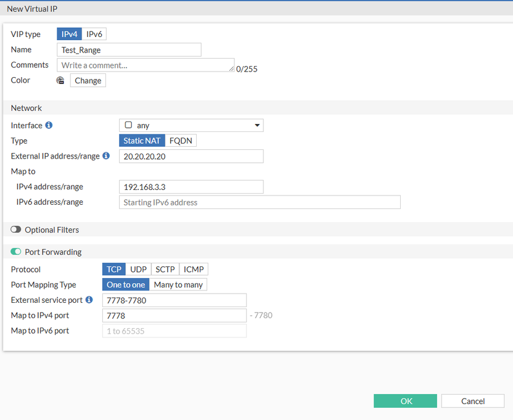Click the VIP type label
The width and height of the screenshot is (513, 420).
tap(25, 34)
